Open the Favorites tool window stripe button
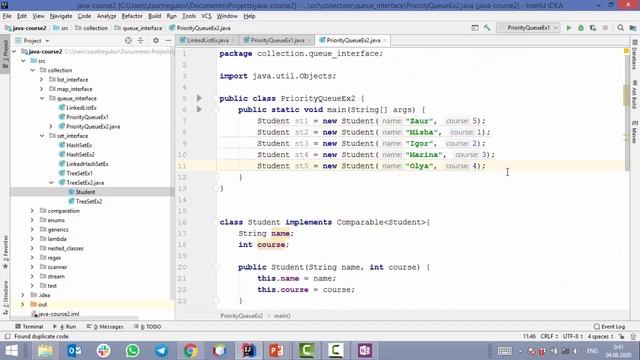 click(5, 251)
